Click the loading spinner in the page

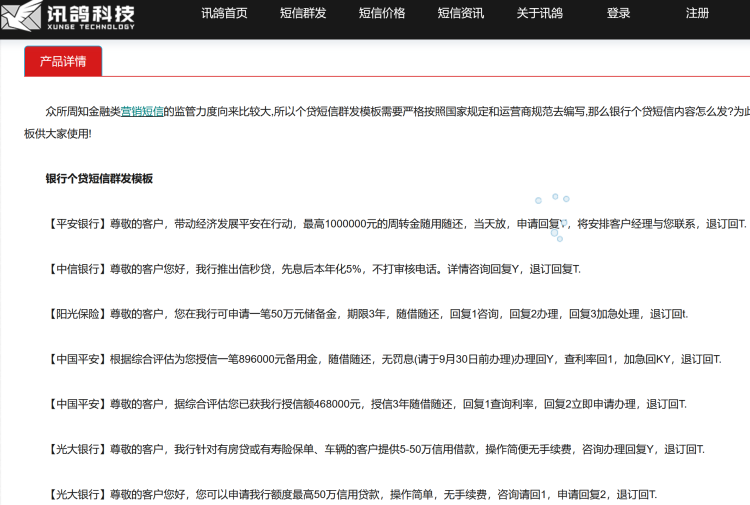coord(552,210)
